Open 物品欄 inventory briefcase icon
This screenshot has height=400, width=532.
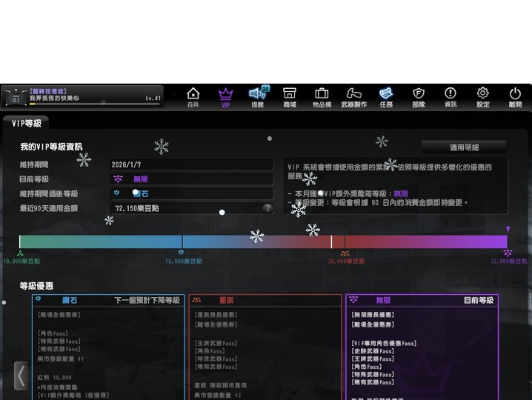click(322, 96)
